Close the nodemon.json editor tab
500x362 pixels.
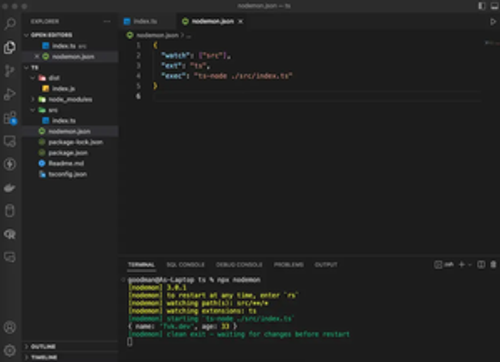pyautogui.click(x=241, y=21)
